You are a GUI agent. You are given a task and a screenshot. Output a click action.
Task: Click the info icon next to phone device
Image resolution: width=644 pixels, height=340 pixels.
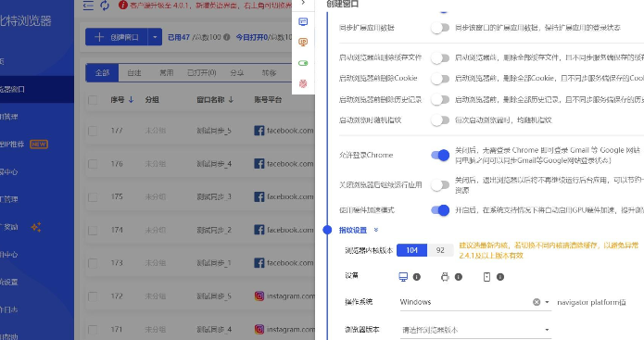tap(500, 277)
